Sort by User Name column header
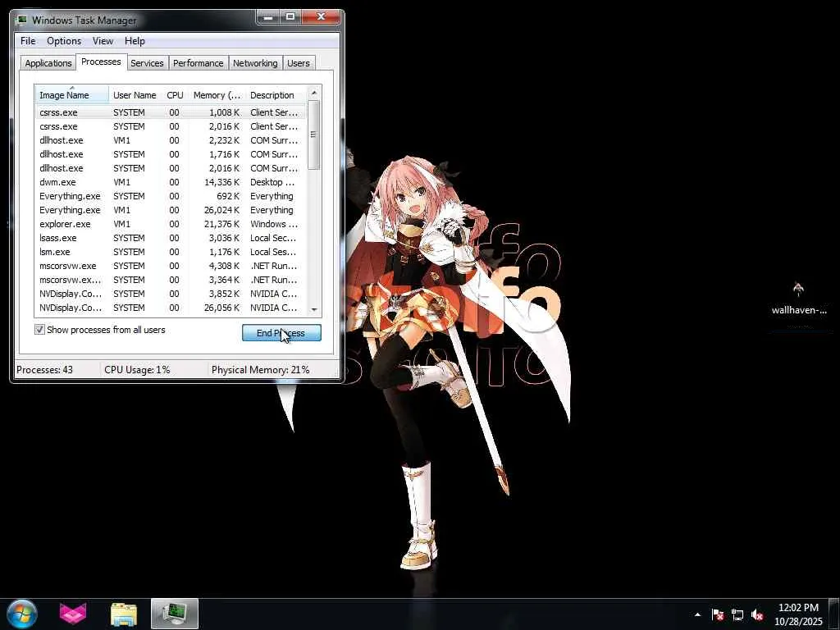 click(x=135, y=95)
